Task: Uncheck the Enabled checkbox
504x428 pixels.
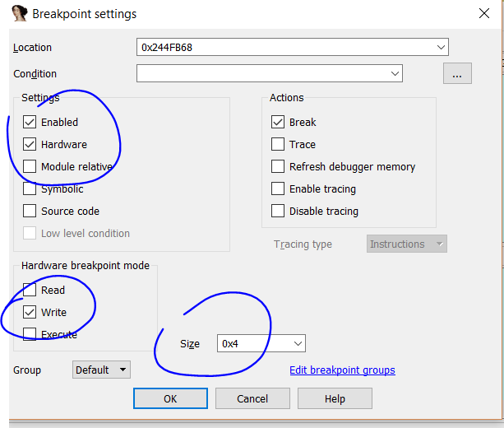Action: coord(30,123)
